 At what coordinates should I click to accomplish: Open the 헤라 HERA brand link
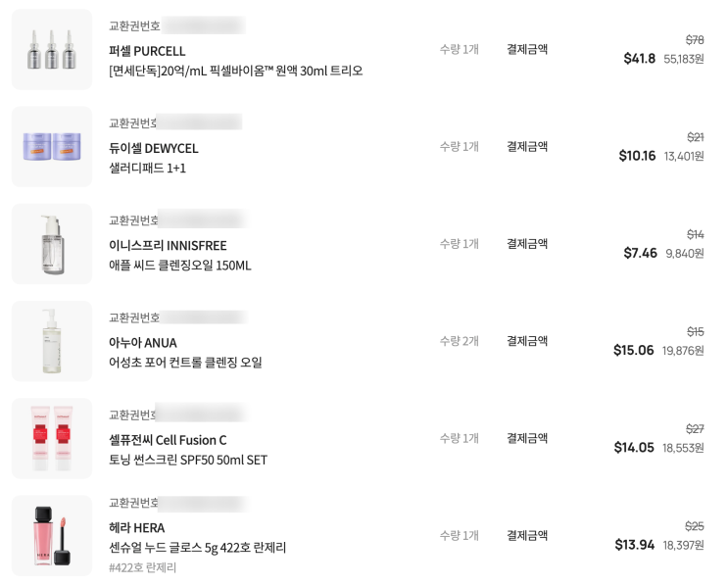[137, 527]
